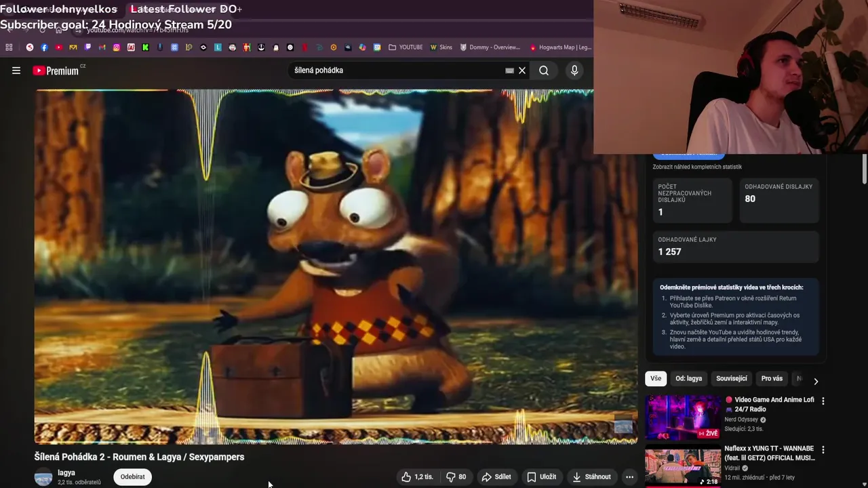
Task: Click the Odhadované lajky 1 257 stat
Action: 735,246
